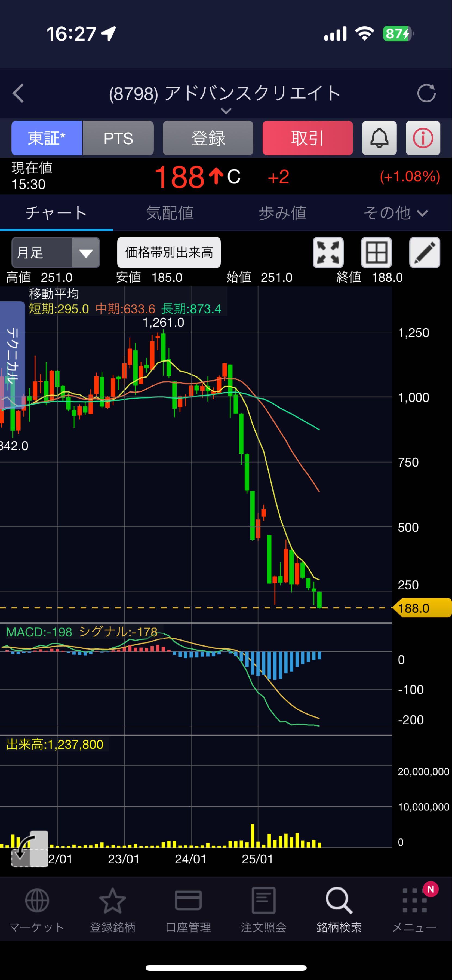The height and width of the screenshot is (980, 452).
Task: Toggle 価格帯別出来高 display
Action: pyautogui.click(x=169, y=253)
